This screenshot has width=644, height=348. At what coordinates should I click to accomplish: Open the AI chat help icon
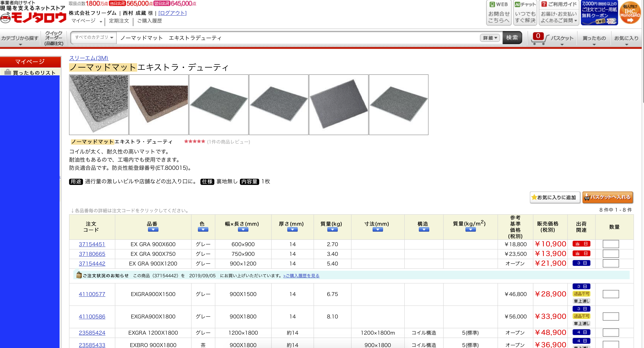tap(525, 13)
